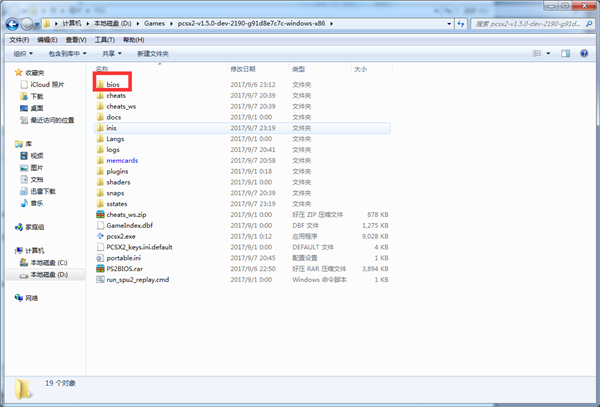Open the 编辑(E) menu

(x=47, y=40)
